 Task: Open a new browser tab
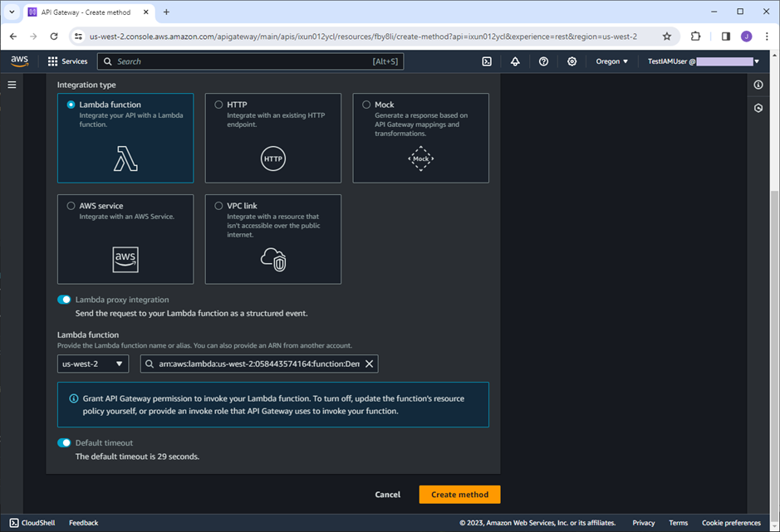tap(166, 12)
